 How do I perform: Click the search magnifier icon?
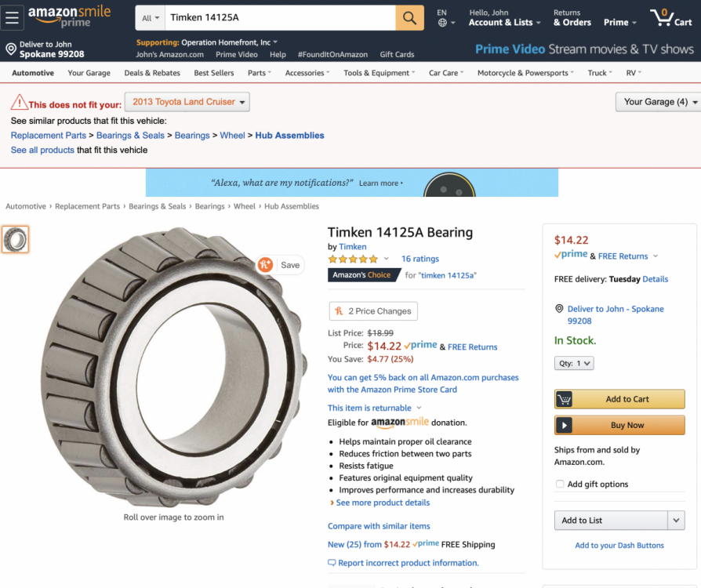click(409, 17)
